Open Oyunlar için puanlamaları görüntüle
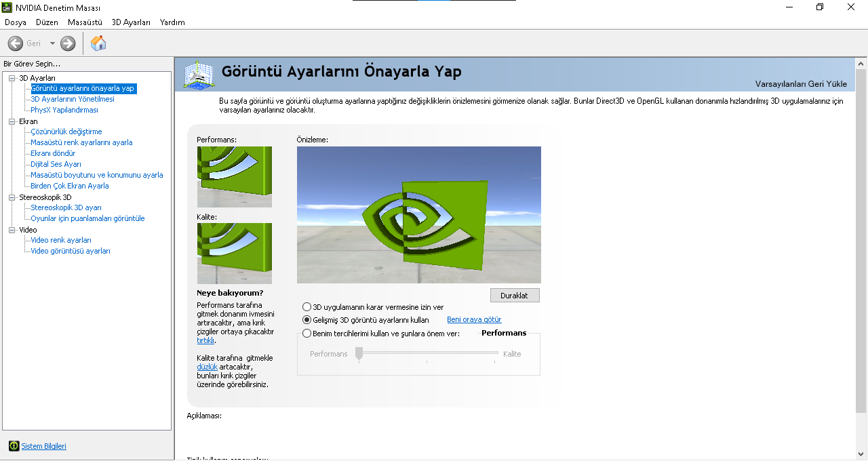 (87, 218)
